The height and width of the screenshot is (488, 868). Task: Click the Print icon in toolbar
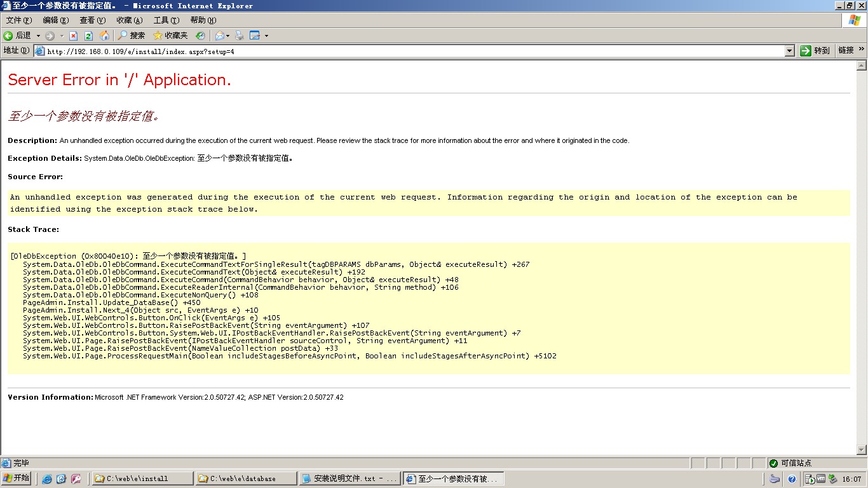pyautogui.click(x=240, y=36)
